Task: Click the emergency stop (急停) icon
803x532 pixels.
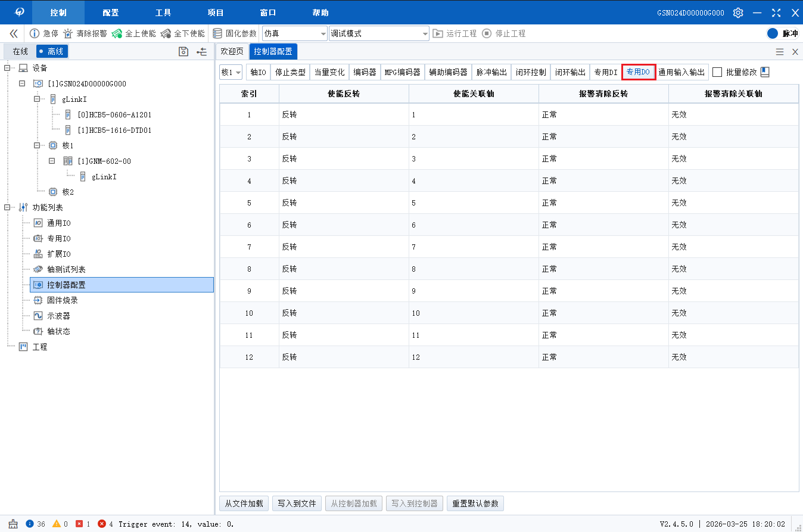Action: (x=35, y=34)
